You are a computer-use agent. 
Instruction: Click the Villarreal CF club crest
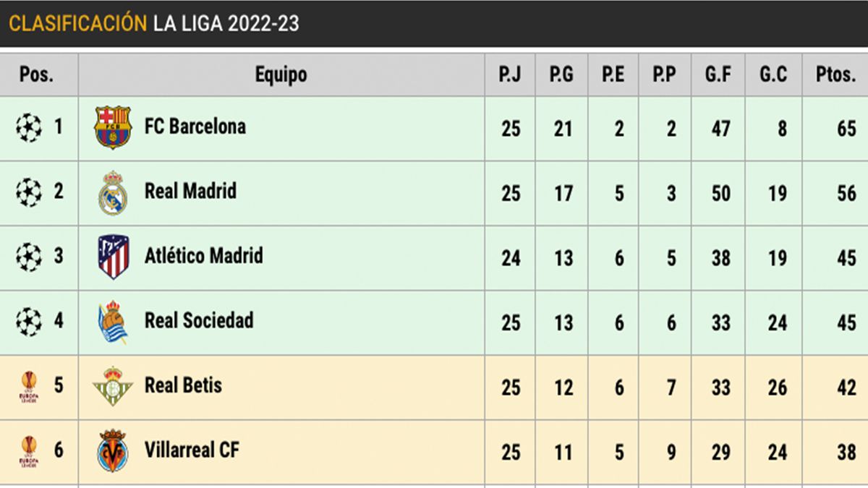click(x=113, y=451)
